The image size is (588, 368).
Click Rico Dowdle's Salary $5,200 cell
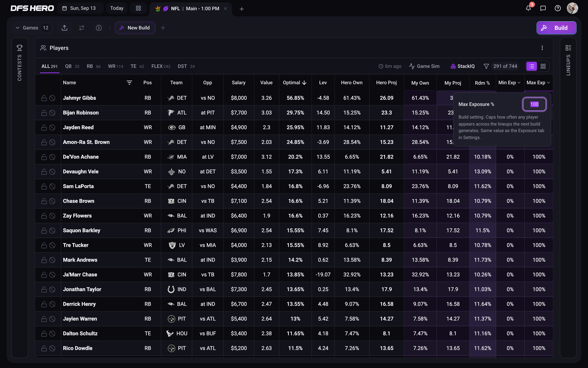tap(239, 348)
